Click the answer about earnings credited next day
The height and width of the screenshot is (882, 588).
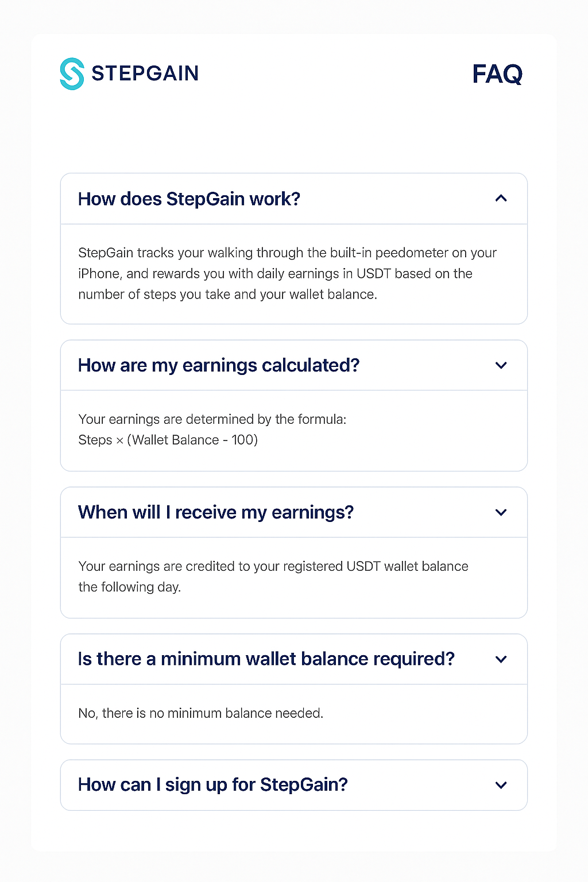[x=273, y=567]
